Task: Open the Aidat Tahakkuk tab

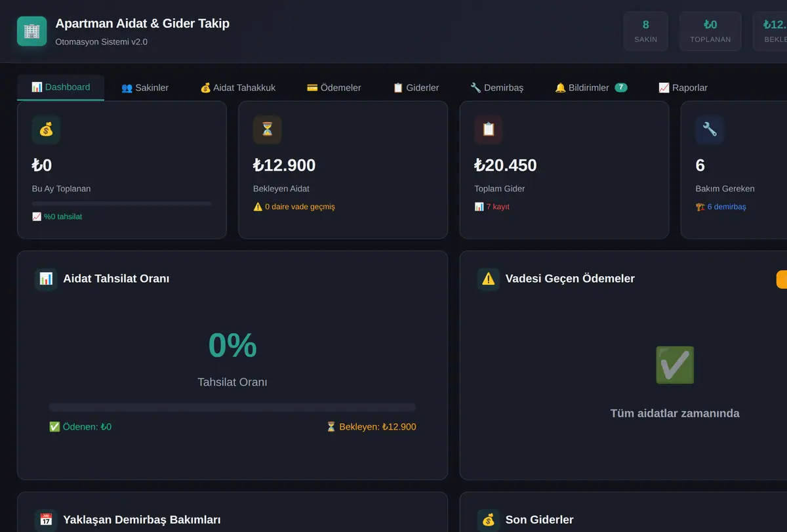Action: (238, 87)
